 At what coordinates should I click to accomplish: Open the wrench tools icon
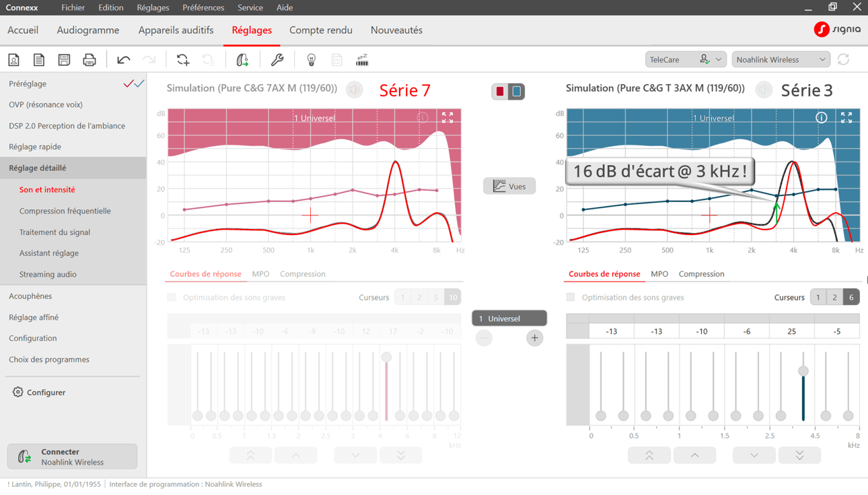pos(277,60)
